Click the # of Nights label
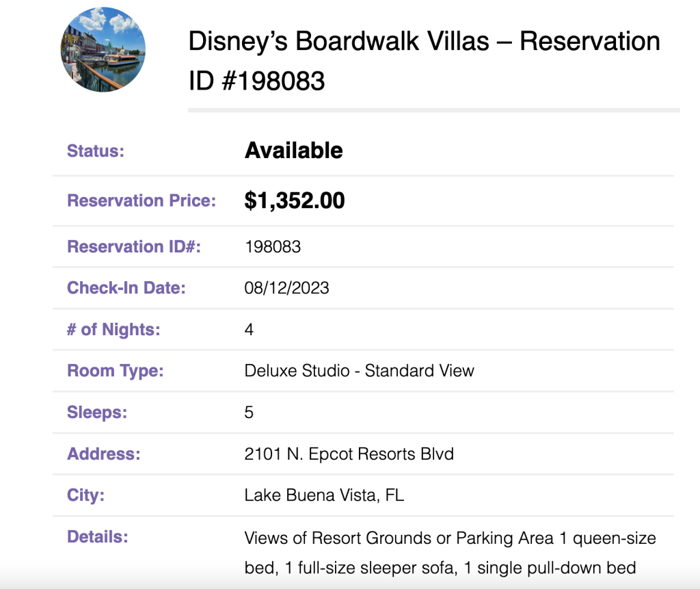This screenshot has width=700, height=589. tap(113, 330)
